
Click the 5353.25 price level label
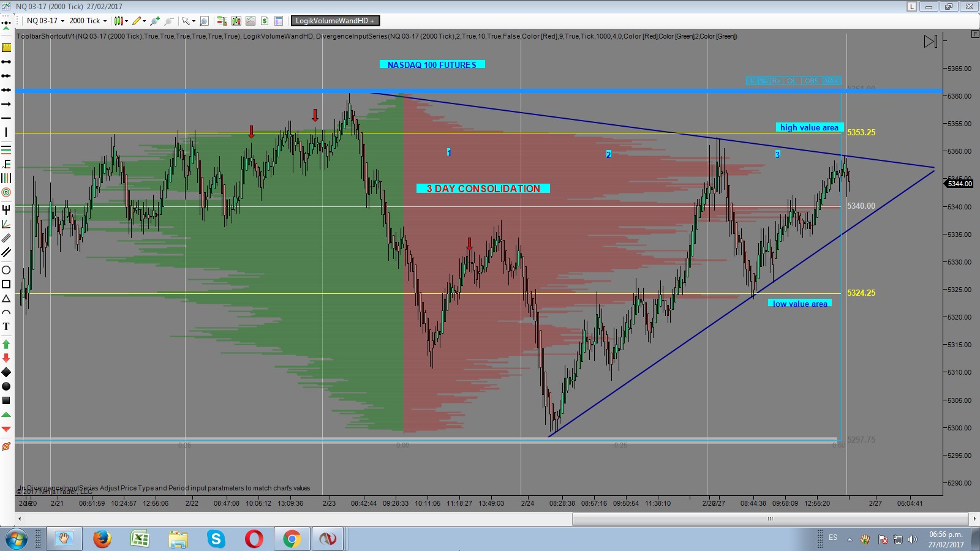click(861, 132)
